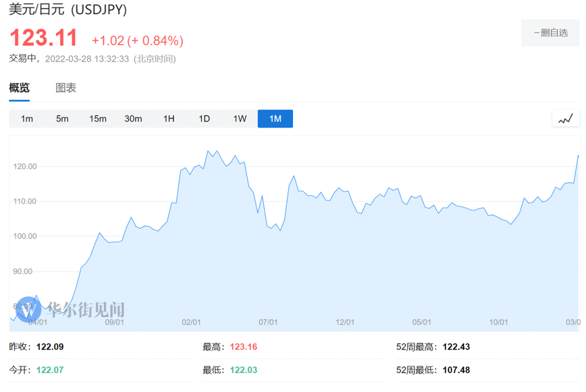Click the current price 123.11
Viewport: 586px width, 392px height.
[x=43, y=38]
